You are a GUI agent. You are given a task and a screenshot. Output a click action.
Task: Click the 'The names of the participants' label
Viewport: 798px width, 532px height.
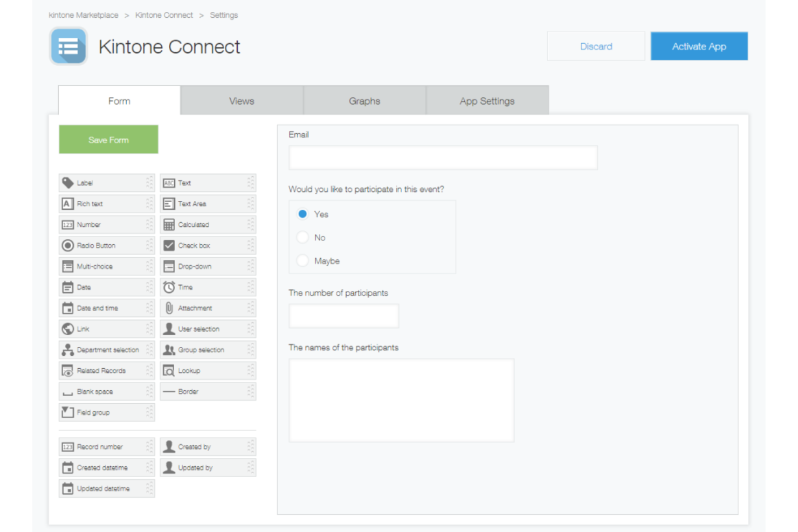tap(343, 348)
